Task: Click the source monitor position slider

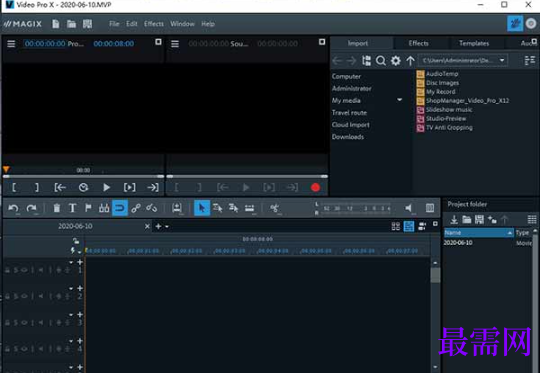Action: click(x=247, y=176)
